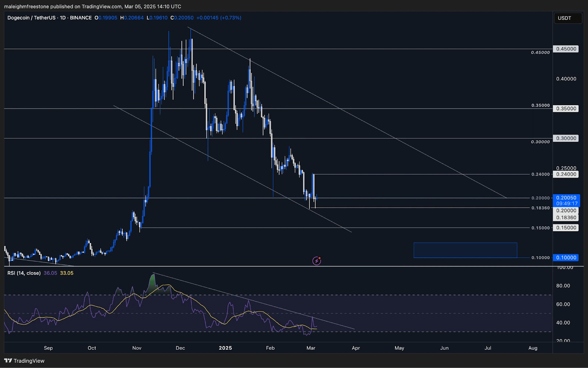Image resolution: width=588 pixels, height=368 pixels.
Task: Select the blue 0.20050 current price label
Action: [566, 198]
